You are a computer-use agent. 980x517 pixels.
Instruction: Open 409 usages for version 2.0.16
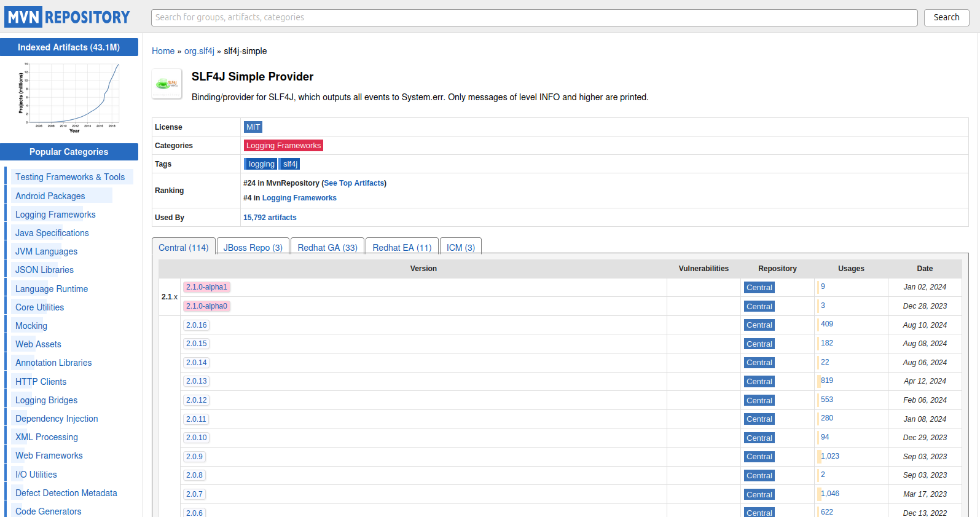827,324
